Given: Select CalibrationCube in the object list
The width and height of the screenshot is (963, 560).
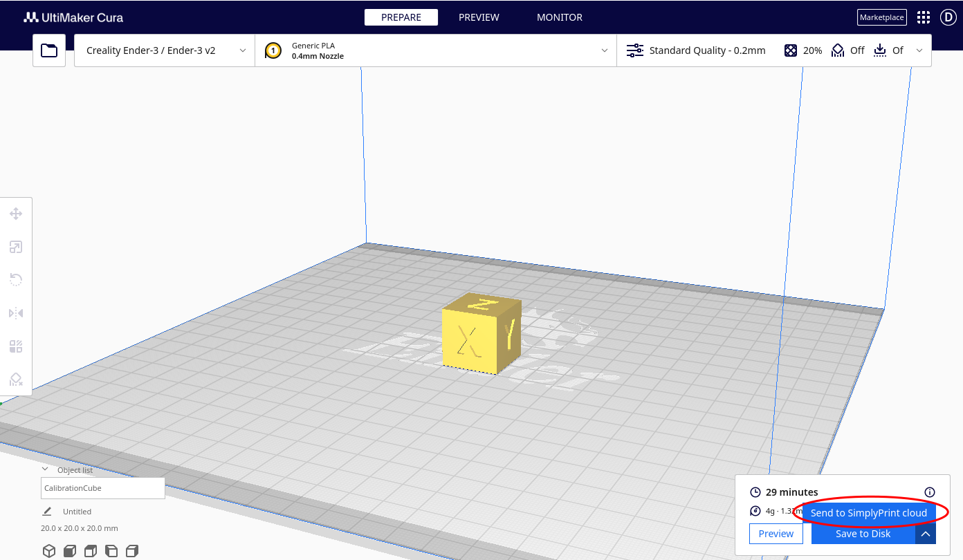Looking at the screenshot, I should 103,488.
